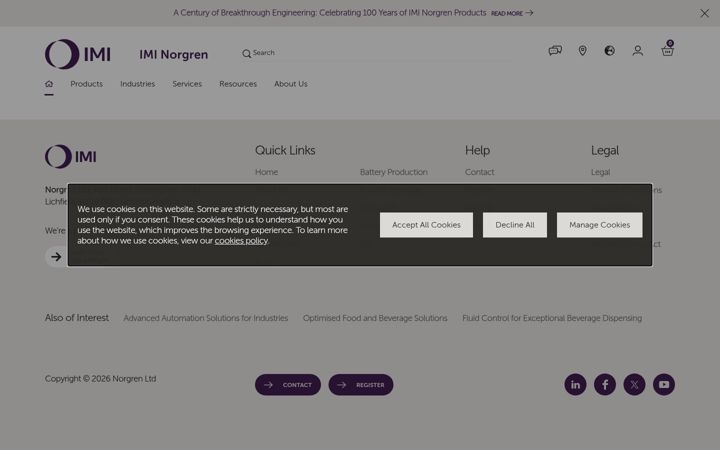The image size is (720, 450).
Task: Click the REGISTER pill button in footer
Action: coord(361,385)
